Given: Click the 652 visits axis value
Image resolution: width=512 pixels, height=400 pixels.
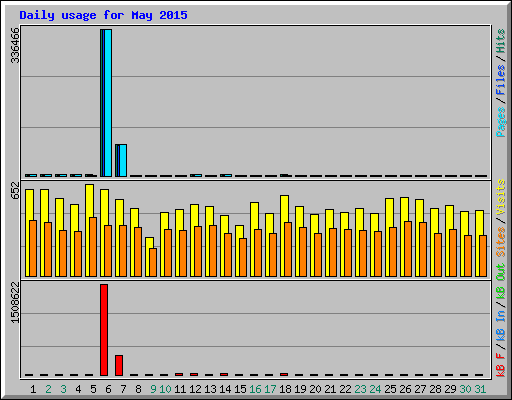Looking at the screenshot, I should pyautogui.click(x=15, y=191).
